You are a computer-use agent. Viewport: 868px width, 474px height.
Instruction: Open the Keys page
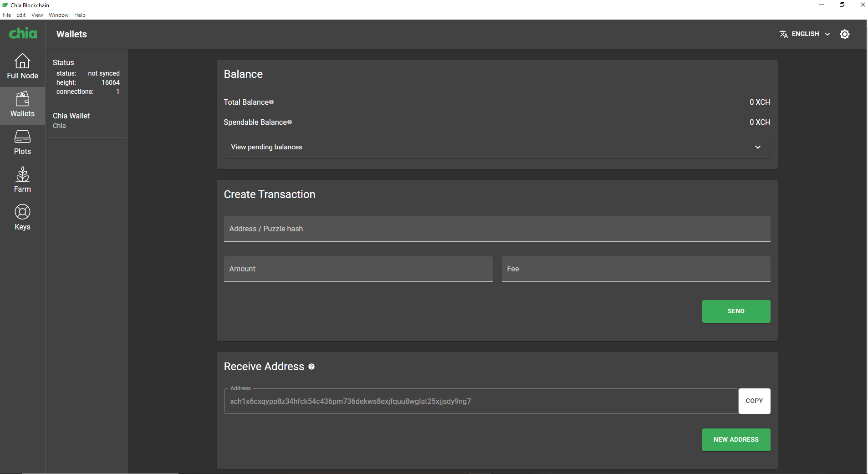pyautogui.click(x=22, y=218)
